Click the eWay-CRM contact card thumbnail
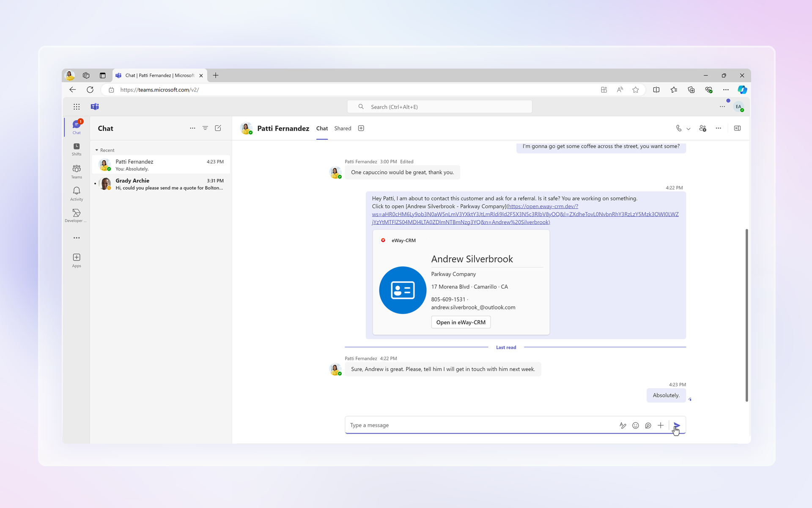The height and width of the screenshot is (508, 812). (x=403, y=290)
